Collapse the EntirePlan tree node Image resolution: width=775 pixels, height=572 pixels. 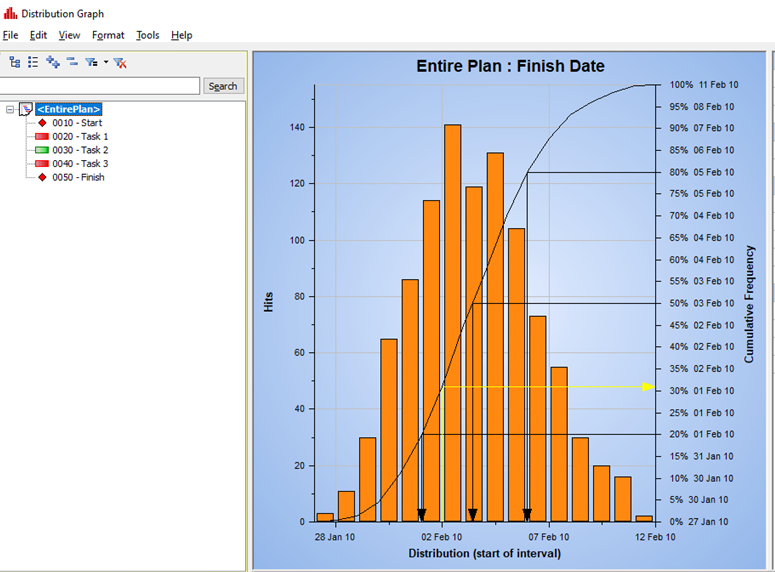click(x=10, y=109)
